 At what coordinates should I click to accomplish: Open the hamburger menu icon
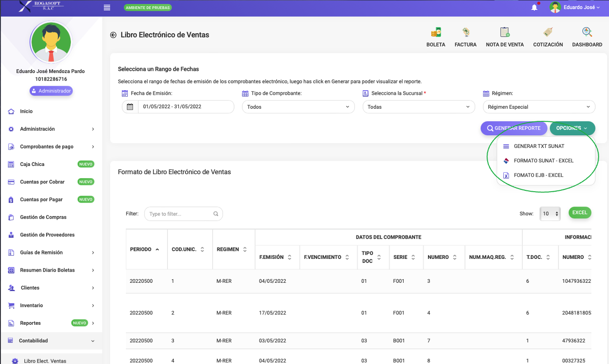(107, 7)
